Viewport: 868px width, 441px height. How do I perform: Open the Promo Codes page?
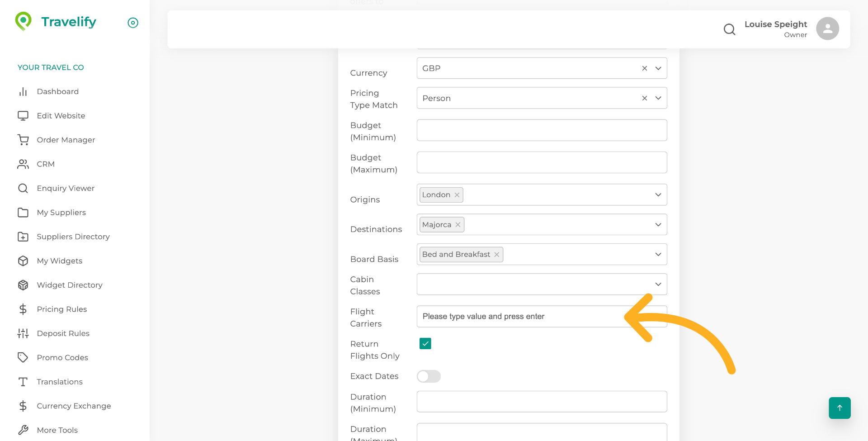click(x=62, y=358)
